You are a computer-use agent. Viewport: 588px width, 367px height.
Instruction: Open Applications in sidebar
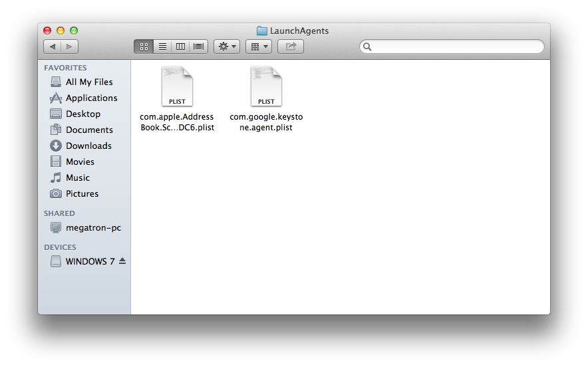pyautogui.click(x=84, y=98)
